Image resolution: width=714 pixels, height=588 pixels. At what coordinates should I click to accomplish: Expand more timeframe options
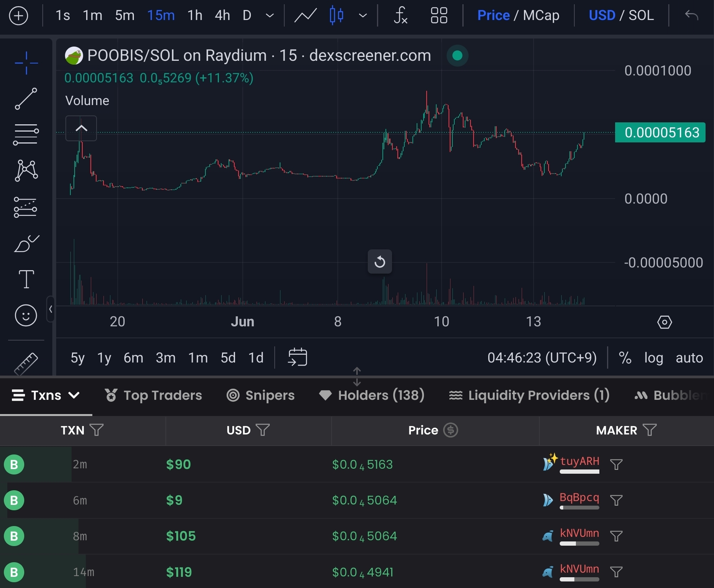click(270, 16)
